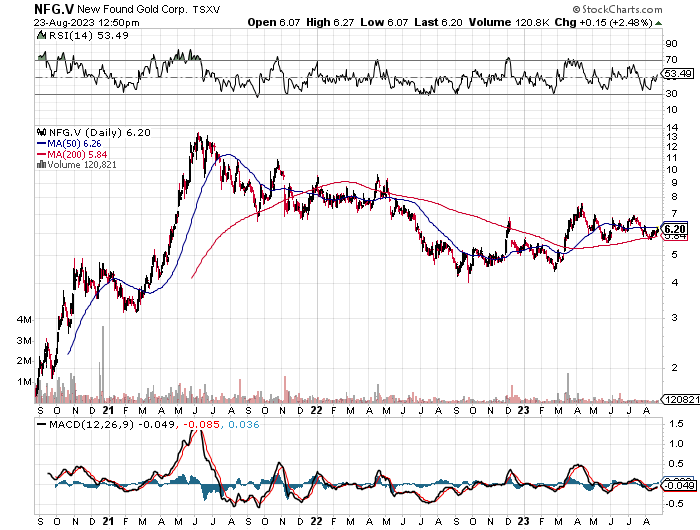700x530 pixels.
Task: Click the blue line swatch of MA(50)
Action: click(42, 144)
